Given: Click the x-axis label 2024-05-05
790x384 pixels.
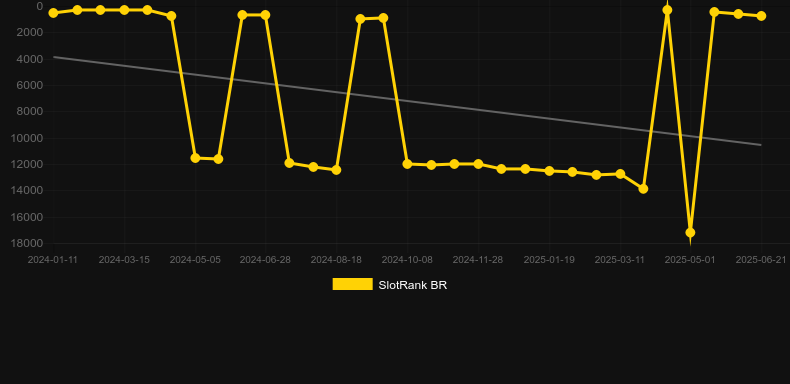Looking at the screenshot, I should click(195, 260).
